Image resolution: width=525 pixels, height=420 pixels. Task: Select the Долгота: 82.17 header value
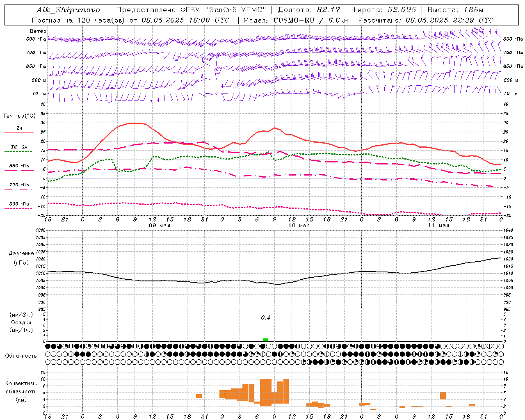(309, 10)
